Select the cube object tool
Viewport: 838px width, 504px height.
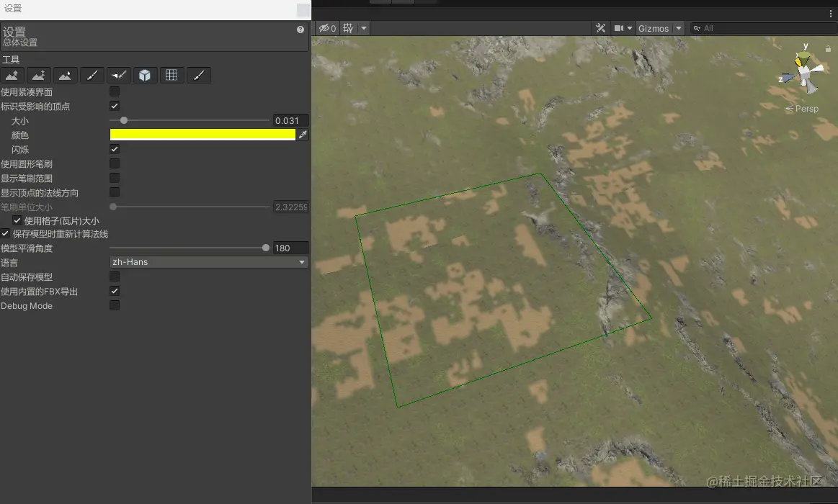click(145, 76)
